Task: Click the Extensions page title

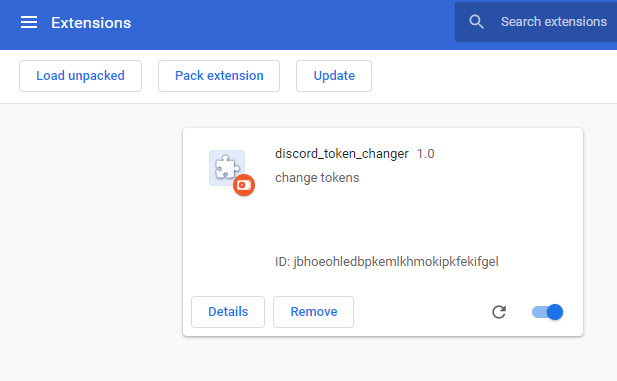Action: click(x=91, y=23)
